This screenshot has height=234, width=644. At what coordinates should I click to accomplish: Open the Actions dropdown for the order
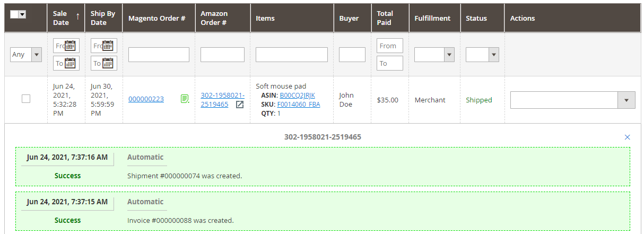(572, 100)
